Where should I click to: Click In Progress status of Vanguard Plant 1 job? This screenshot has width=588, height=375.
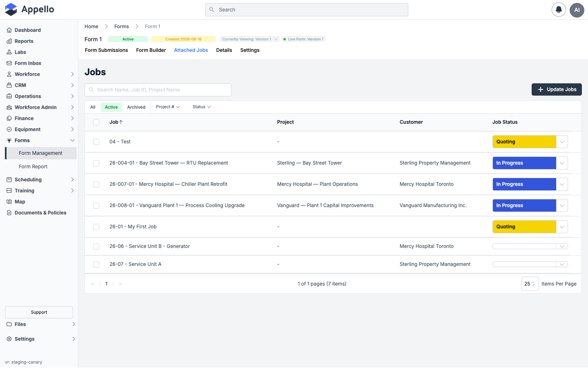click(524, 205)
